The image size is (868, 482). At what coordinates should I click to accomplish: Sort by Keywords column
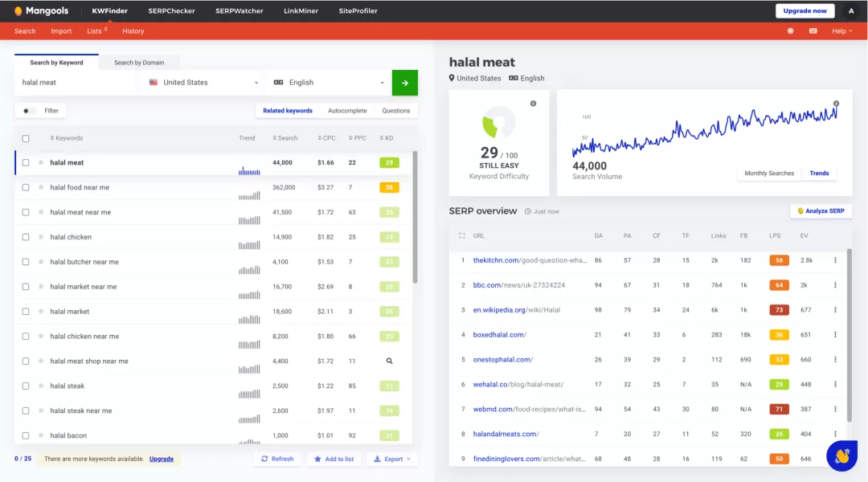67,138
